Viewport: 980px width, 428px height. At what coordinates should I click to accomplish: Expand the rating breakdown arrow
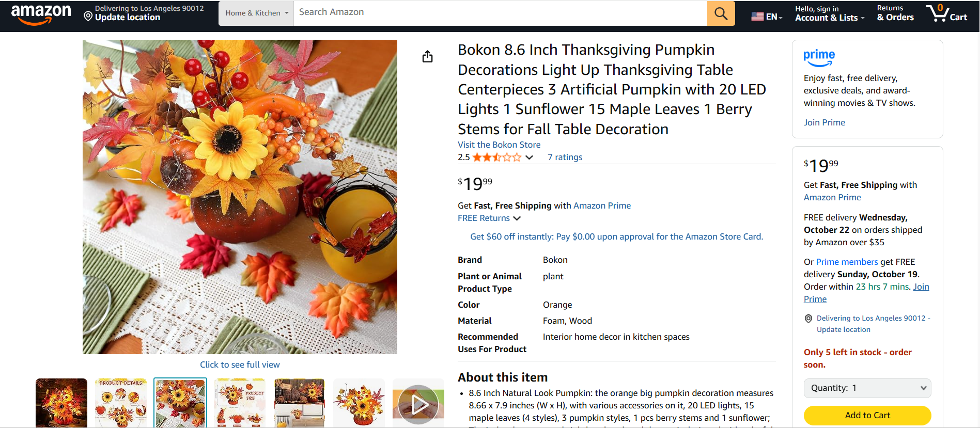pos(529,157)
